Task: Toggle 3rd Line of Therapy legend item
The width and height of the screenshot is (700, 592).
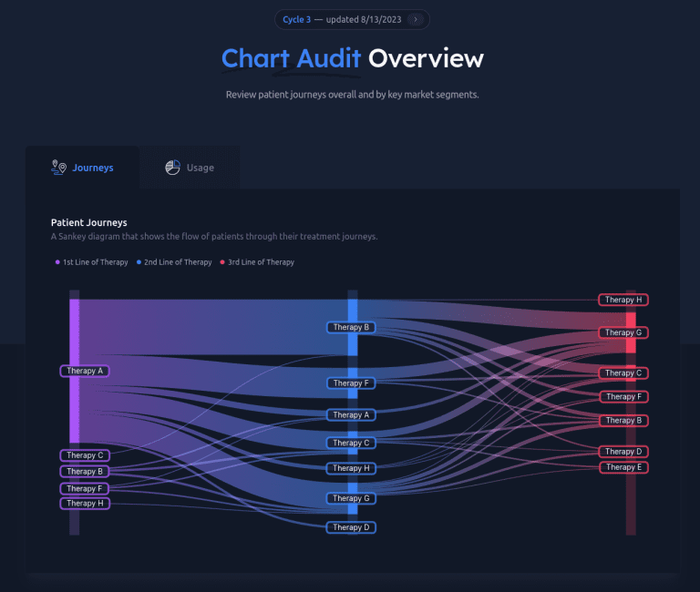Action: [255, 262]
